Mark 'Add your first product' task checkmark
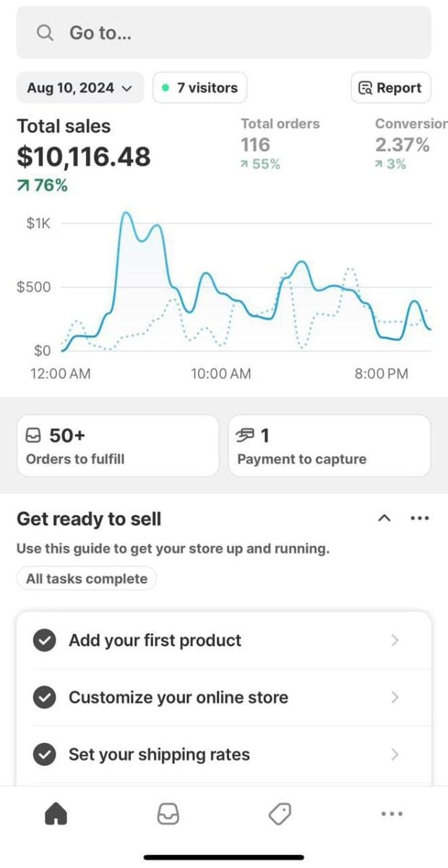The image size is (448, 868). (44, 640)
